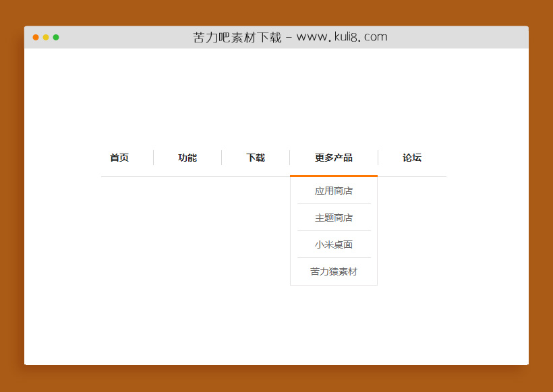Click 苦力猿素材 in the dropdown list

click(x=333, y=271)
